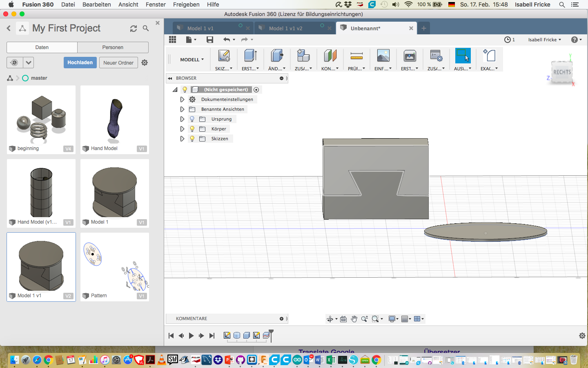Select the orbit navigation tool
Viewport: 588px width, 368px height.
pos(330,319)
